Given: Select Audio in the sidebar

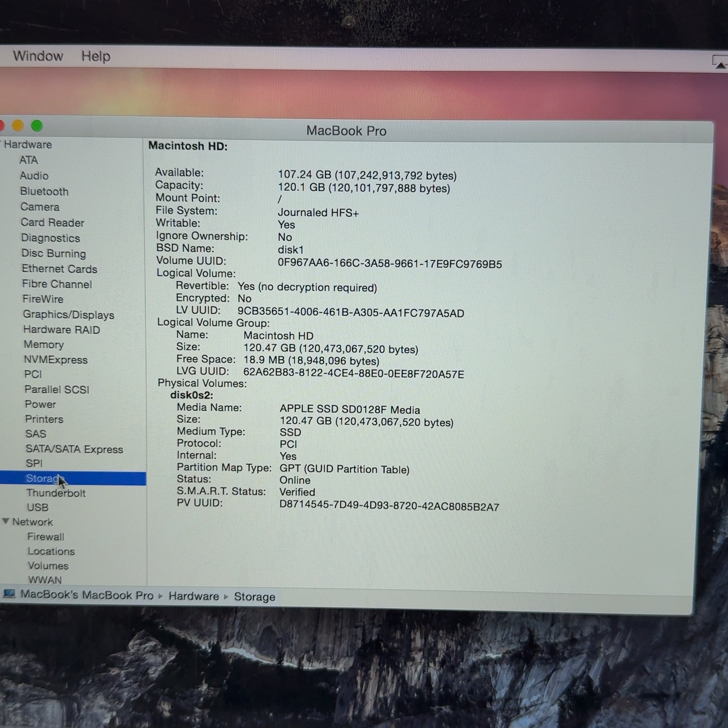Looking at the screenshot, I should tap(34, 176).
